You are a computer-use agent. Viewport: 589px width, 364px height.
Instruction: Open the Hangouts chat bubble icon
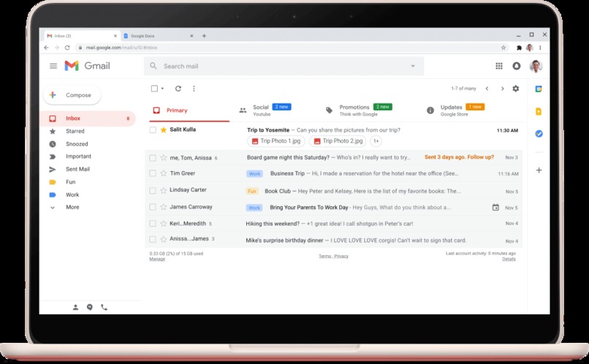[x=89, y=307]
